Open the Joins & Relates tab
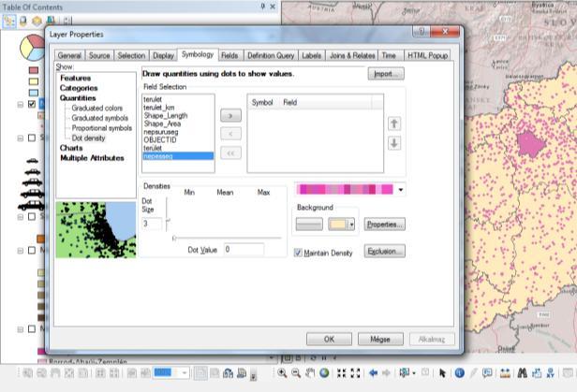Image resolution: width=577 pixels, height=392 pixels. tap(352, 55)
